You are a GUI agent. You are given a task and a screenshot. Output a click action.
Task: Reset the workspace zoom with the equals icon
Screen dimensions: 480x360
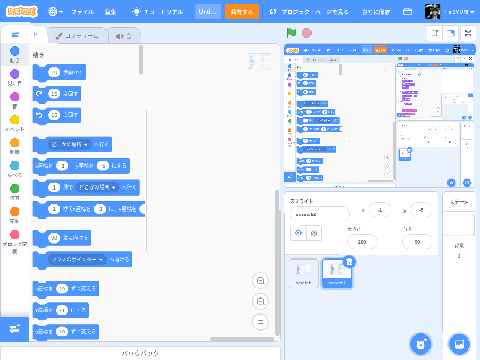click(260, 322)
